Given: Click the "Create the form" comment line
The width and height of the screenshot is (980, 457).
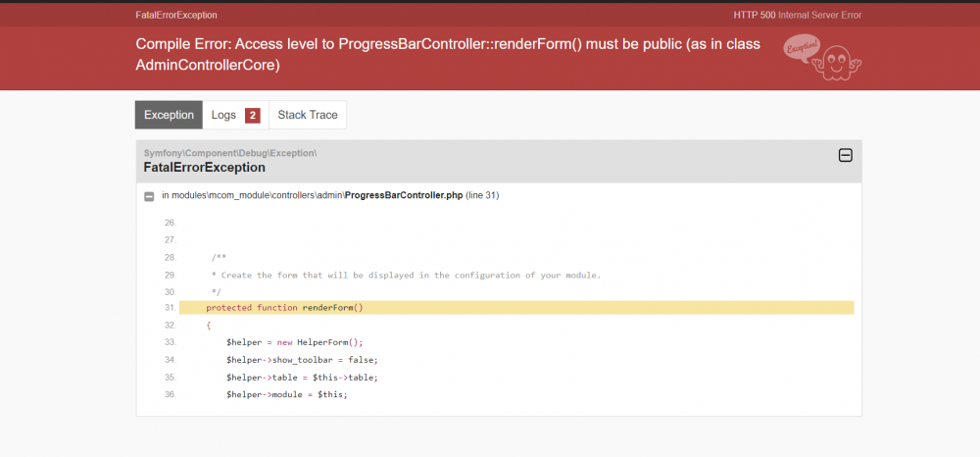Looking at the screenshot, I should click(x=406, y=275).
